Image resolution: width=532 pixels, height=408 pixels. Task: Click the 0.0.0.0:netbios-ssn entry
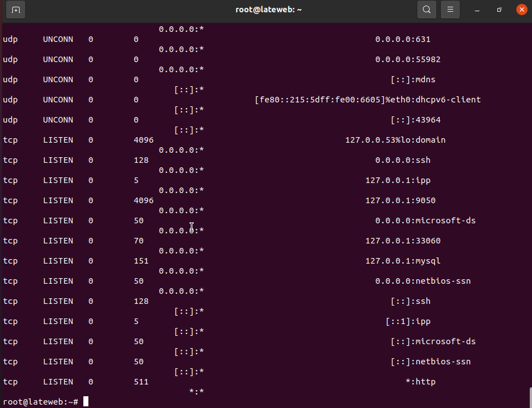[x=423, y=281]
